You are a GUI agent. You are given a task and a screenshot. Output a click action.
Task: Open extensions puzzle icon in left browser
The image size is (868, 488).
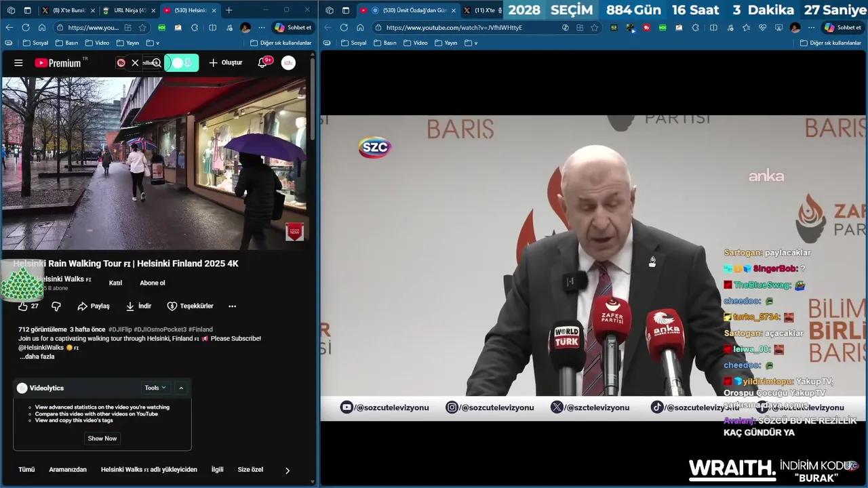195,27
